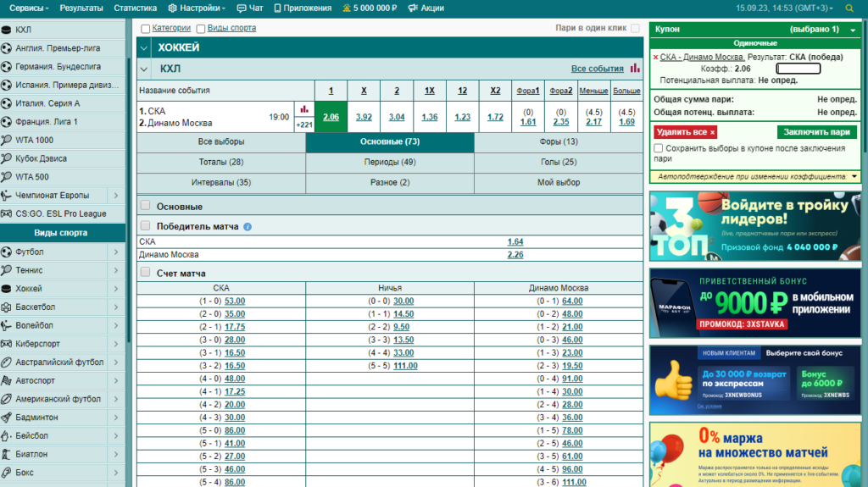Screen dimensions: 868x487
Task: Click the Бадминтон shuttlecock icon
Action: pos(7,418)
